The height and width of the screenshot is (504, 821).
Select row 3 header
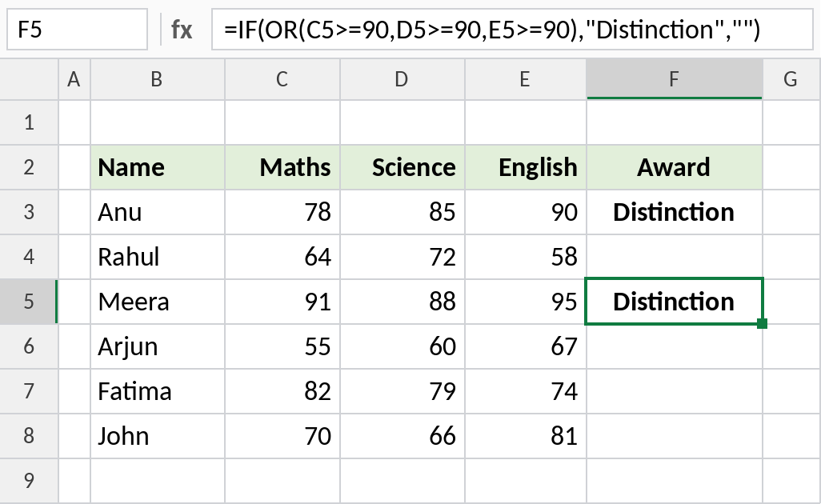(29, 212)
